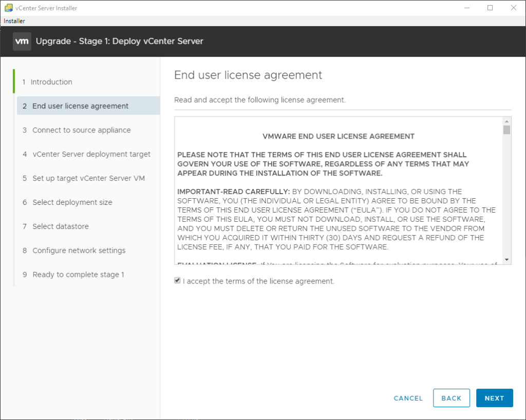Viewport: 526px width, 420px height.
Task: Click the license scrollbar up arrow
Action: 506,121
